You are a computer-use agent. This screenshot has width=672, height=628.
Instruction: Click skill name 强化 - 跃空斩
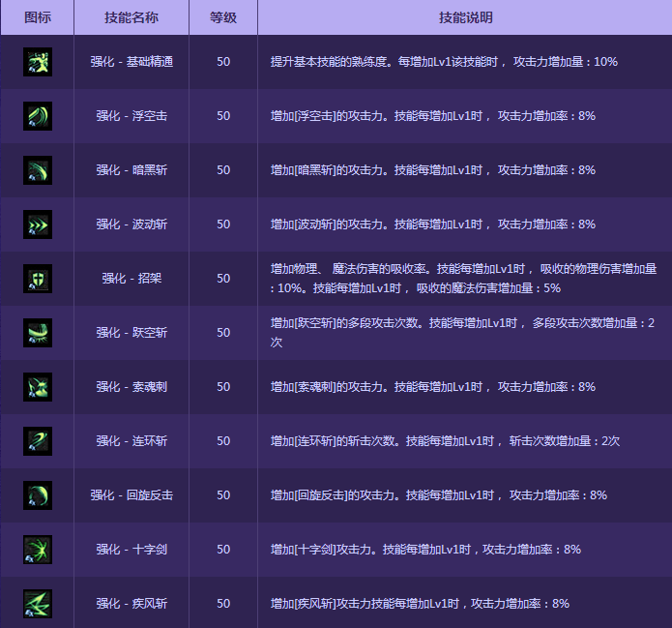[x=131, y=333]
